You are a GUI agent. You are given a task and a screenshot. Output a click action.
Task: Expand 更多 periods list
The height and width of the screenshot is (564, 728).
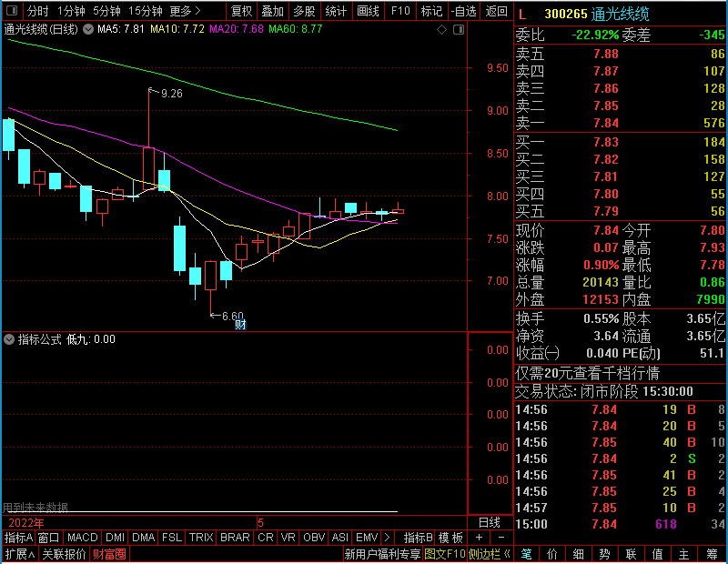(185, 11)
